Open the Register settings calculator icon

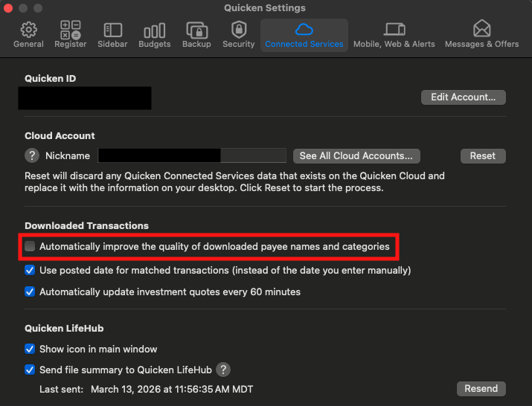70,30
